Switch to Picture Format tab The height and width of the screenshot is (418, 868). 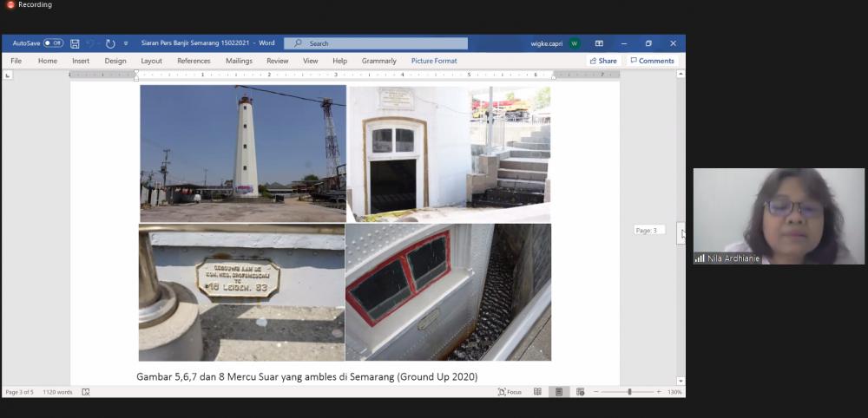[434, 61]
